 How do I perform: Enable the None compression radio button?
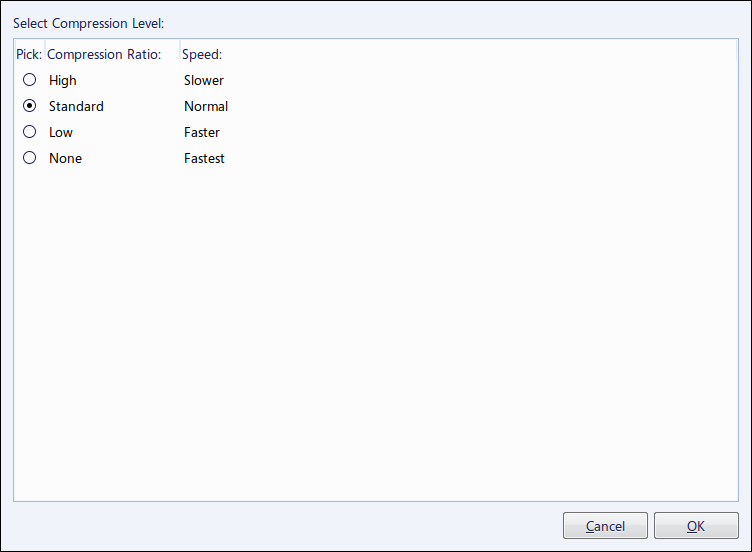[30, 157]
